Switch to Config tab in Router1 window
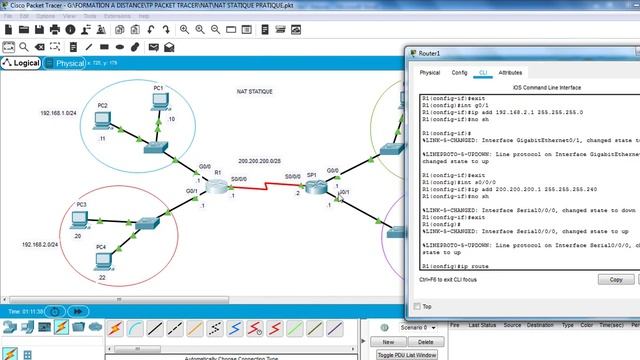Screen dimensions: 640x360 459,73
